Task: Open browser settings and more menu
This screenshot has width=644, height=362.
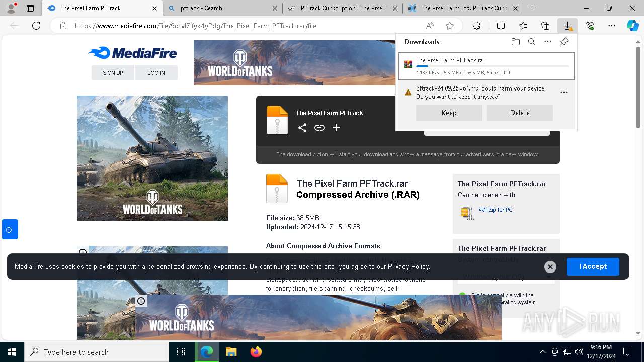Action: (x=612, y=26)
